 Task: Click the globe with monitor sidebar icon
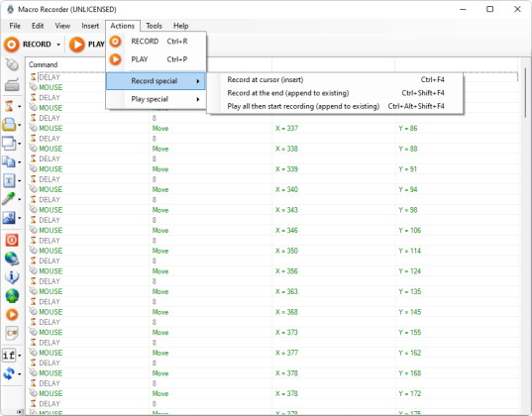(12, 259)
